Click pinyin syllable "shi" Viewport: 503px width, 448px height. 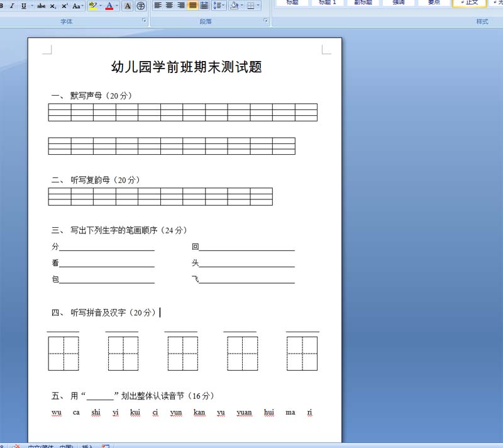96,412
